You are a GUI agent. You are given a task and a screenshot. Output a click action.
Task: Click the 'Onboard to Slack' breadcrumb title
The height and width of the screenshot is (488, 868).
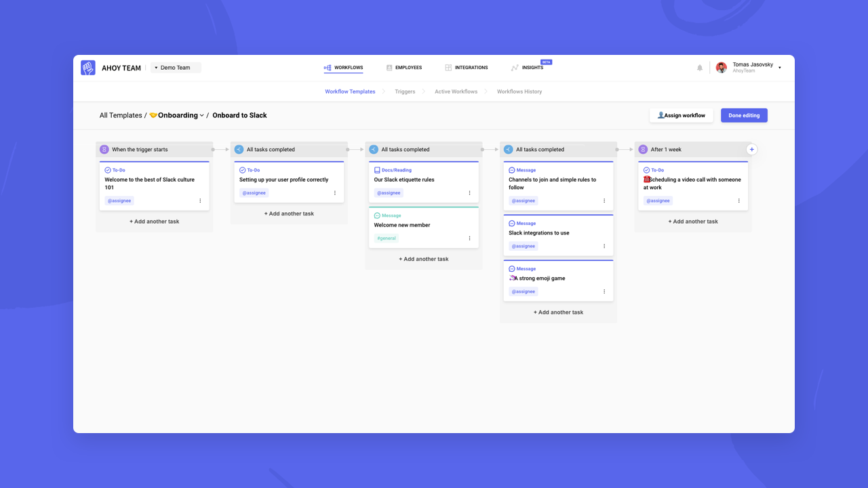point(239,115)
